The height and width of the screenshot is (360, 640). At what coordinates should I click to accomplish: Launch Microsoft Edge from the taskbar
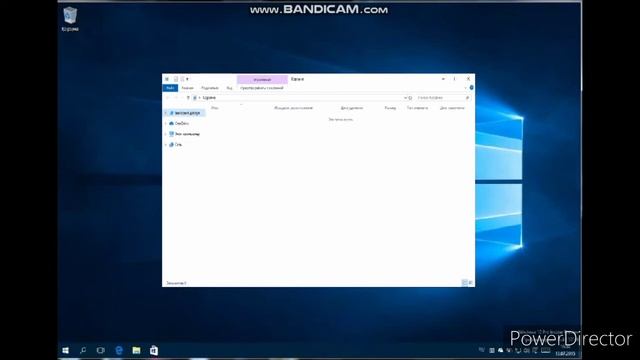(x=119, y=350)
